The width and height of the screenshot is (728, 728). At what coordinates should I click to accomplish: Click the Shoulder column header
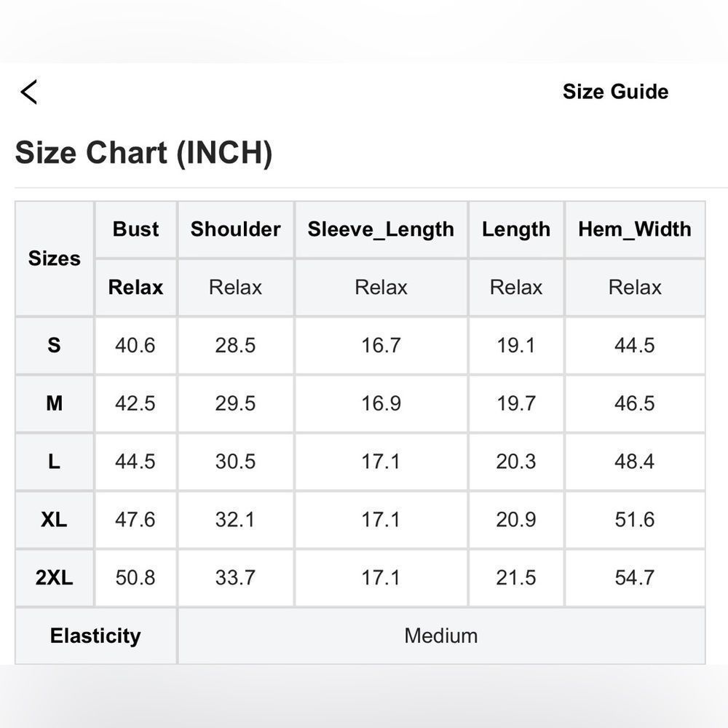coord(235,229)
